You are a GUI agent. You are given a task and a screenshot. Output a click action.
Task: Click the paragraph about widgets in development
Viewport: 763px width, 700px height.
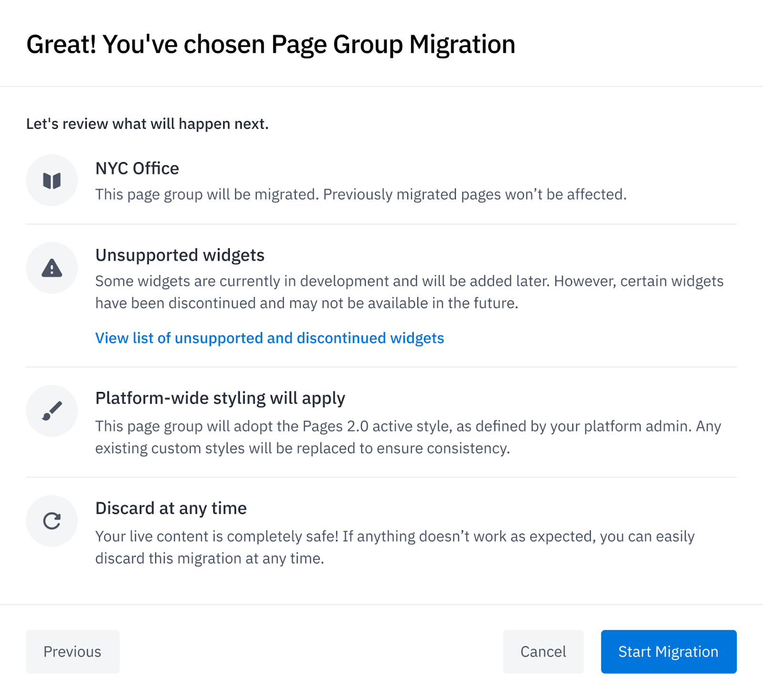click(409, 292)
